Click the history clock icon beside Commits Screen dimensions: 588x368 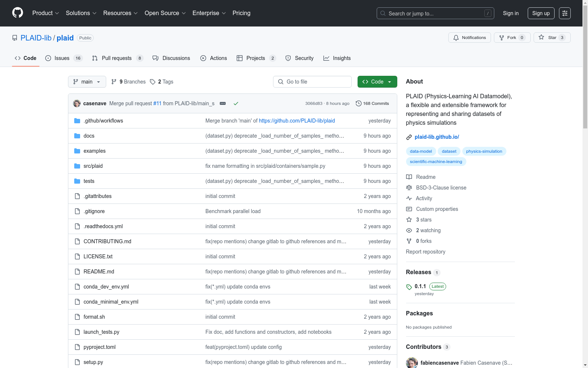(x=359, y=103)
